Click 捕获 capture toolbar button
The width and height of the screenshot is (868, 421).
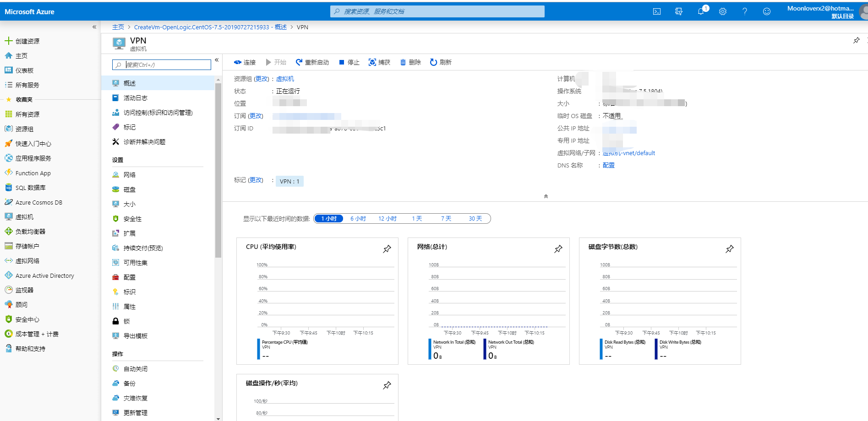(379, 62)
